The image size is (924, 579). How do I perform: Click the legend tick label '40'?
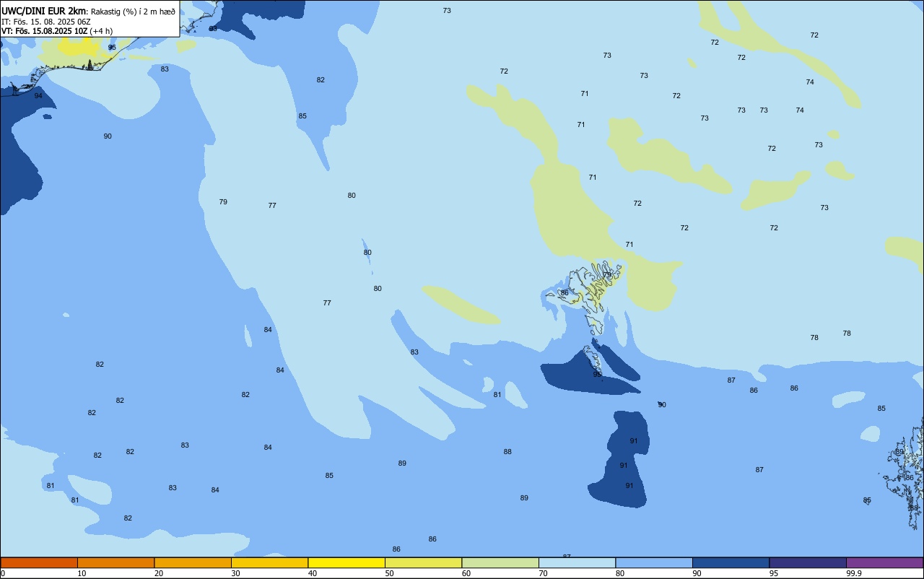click(x=313, y=573)
